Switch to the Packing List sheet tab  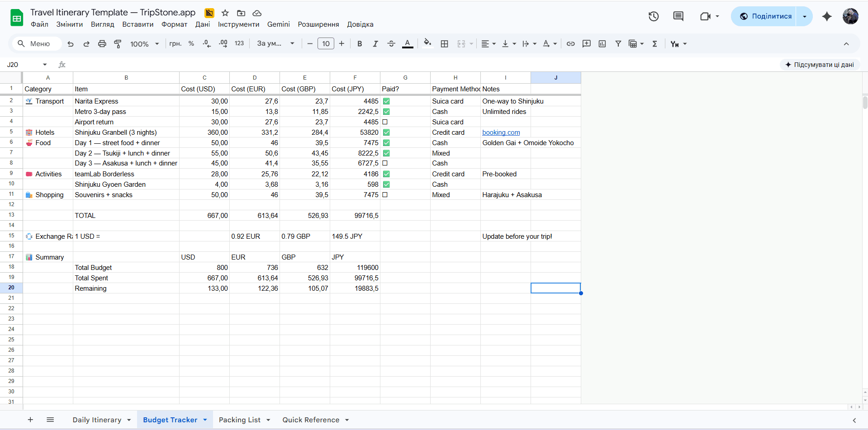point(239,420)
